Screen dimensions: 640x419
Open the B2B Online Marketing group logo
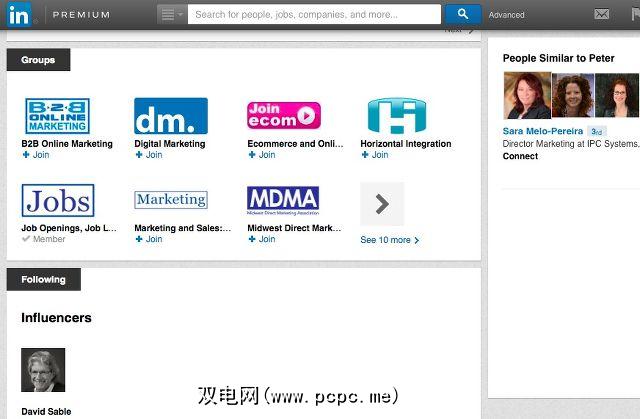pyautogui.click(x=57, y=116)
